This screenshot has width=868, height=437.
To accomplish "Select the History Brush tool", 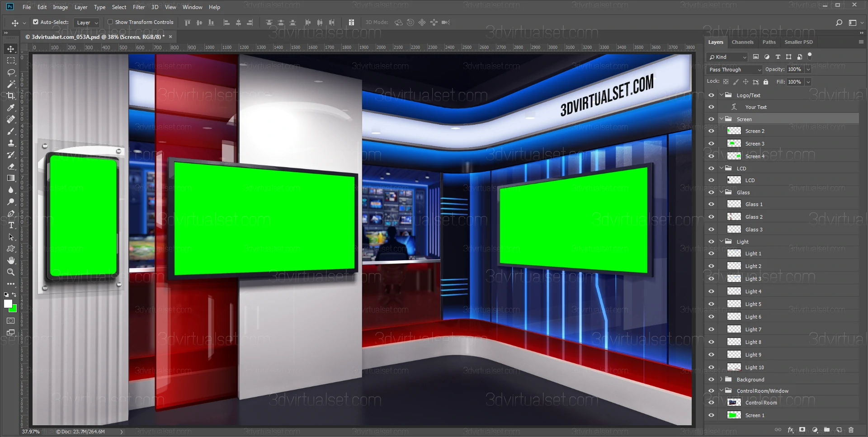I will pyautogui.click(x=11, y=155).
